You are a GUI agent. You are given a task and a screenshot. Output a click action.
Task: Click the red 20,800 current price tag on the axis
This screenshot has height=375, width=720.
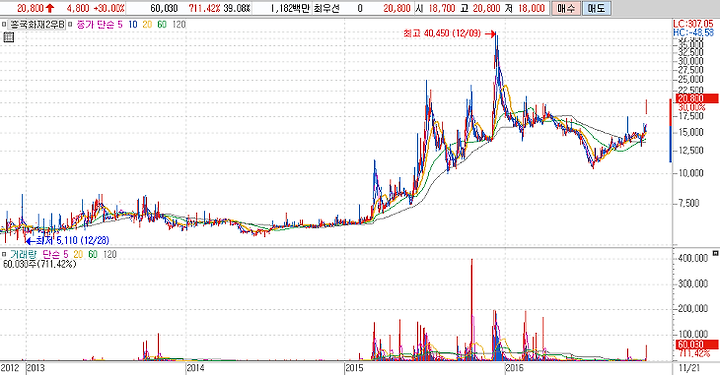(x=697, y=98)
